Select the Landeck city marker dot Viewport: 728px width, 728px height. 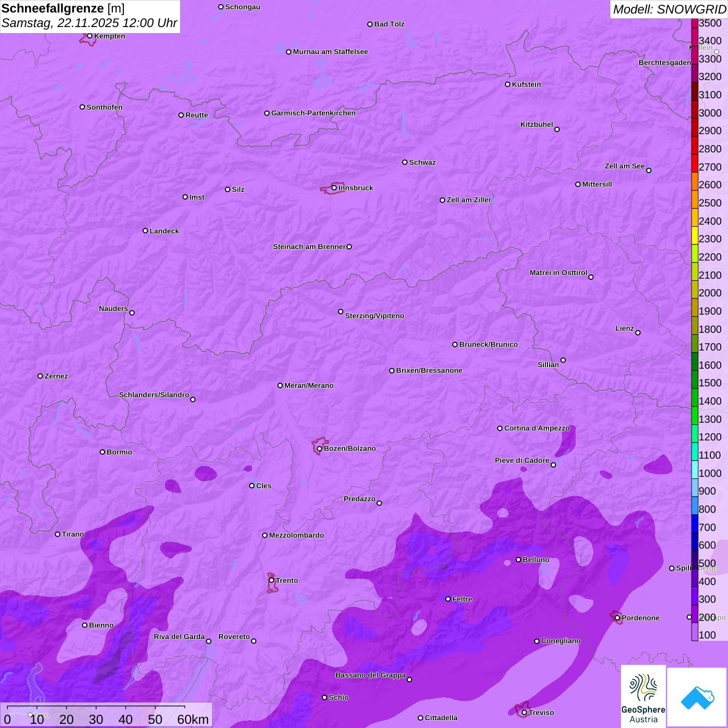click(145, 231)
